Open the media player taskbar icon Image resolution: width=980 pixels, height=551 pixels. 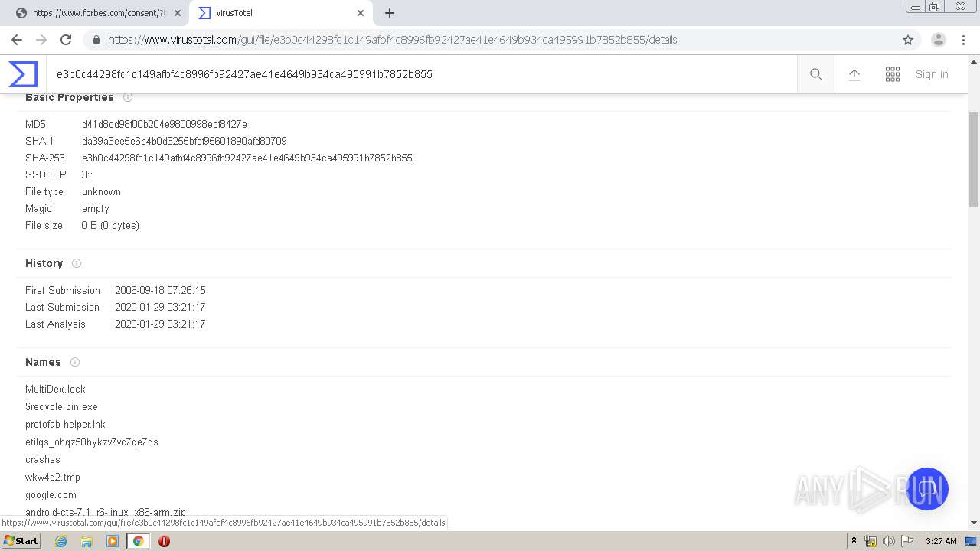click(x=113, y=540)
